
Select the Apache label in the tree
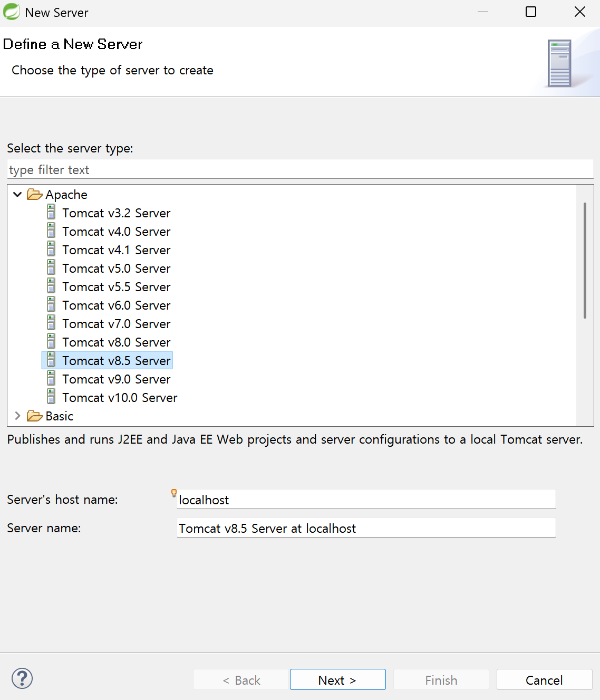66,195
